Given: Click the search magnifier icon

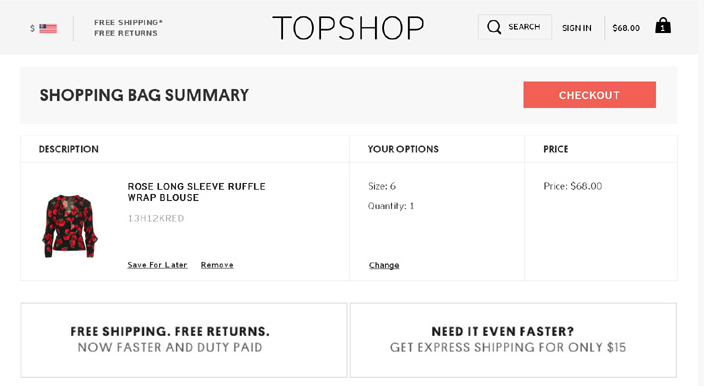Looking at the screenshot, I should coord(494,27).
